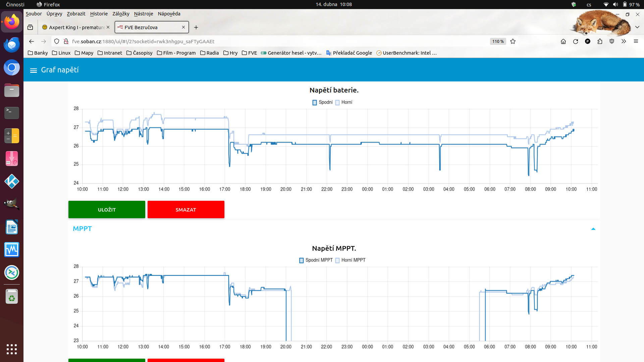
Task: Open new tab with plus icon
Action: [196, 27]
